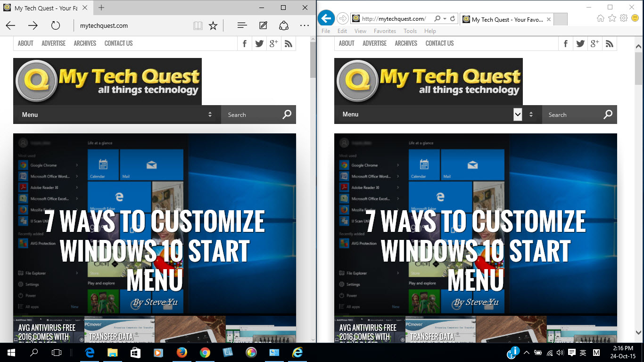Screen dimensions: 644x362
Task: Launch Firefox from the taskbar
Action: [182, 353]
